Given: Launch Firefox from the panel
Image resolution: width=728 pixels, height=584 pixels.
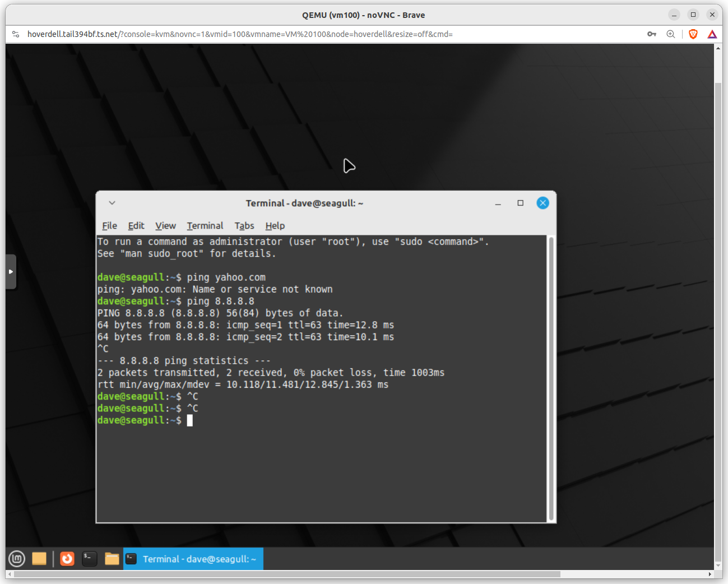Looking at the screenshot, I should [67, 559].
